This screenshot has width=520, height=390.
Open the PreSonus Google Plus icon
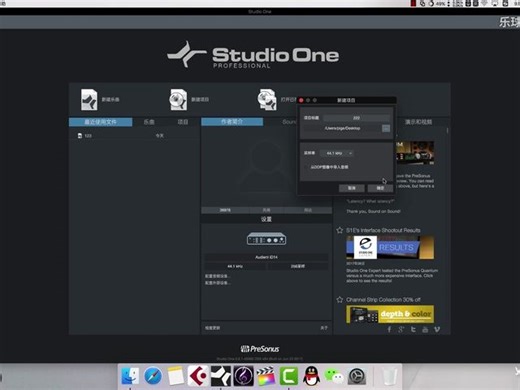pyautogui.click(x=401, y=329)
